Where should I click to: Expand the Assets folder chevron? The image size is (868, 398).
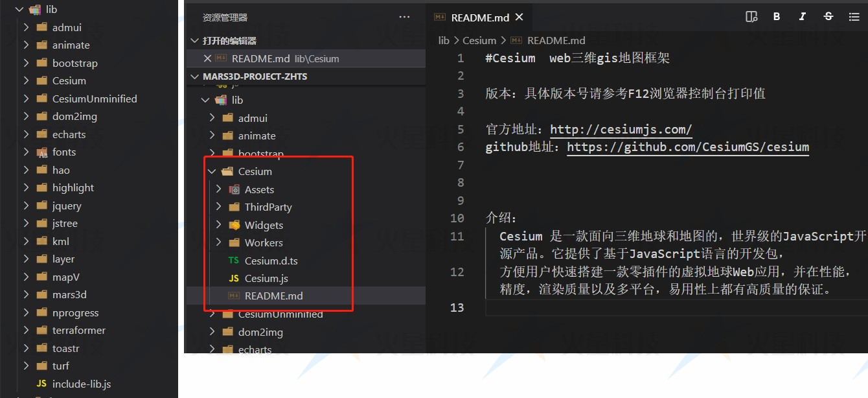point(219,189)
